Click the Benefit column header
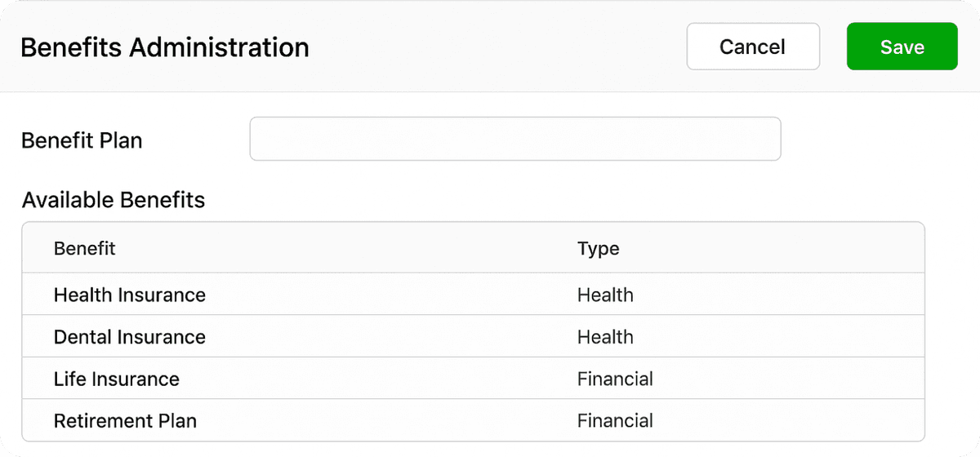This screenshot has width=980, height=457. pos(85,248)
